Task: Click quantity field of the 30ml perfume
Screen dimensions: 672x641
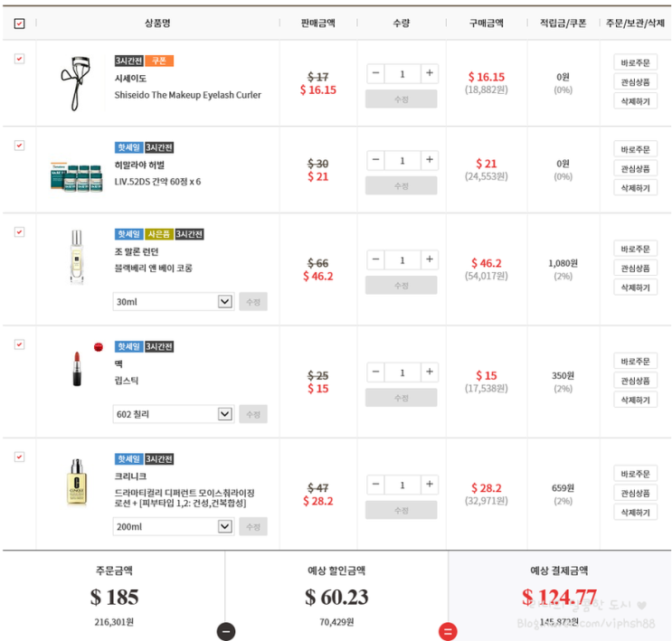Action: click(x=402, y=260)
